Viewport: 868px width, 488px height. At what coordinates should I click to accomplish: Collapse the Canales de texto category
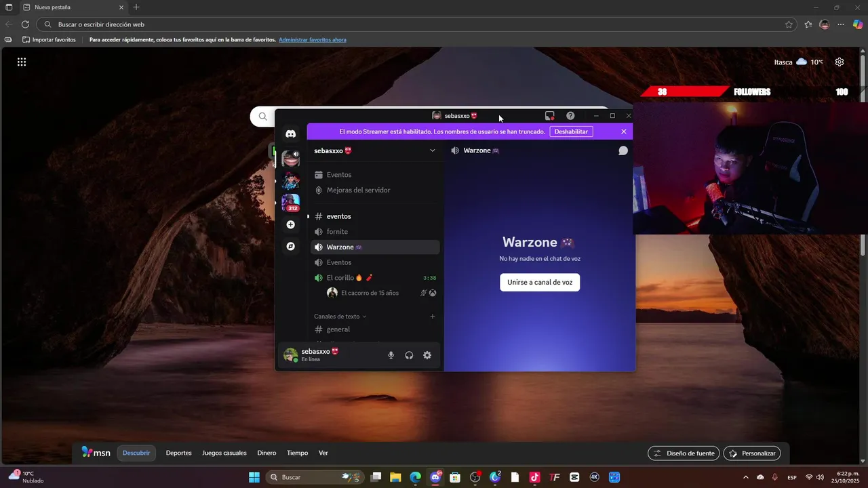340,317
